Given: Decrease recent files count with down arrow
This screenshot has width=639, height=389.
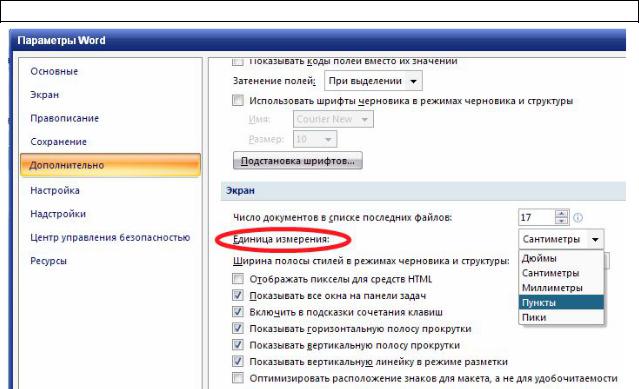Looking at the screenshot, I should [x=562, y=221].
